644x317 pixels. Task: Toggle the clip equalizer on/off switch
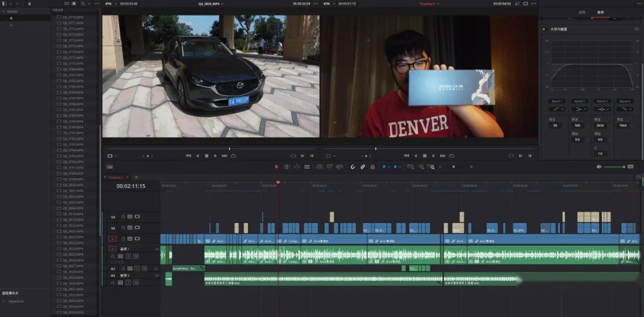point(544,29)
